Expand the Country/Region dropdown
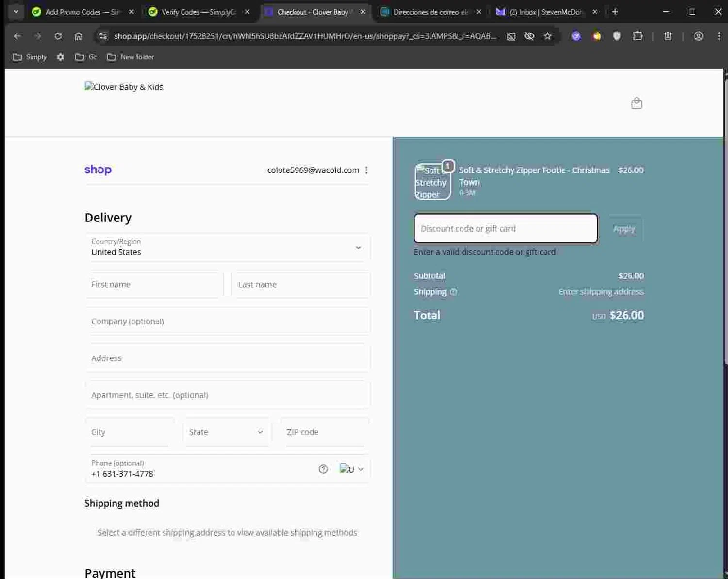Viewport: 728px width, 579px height. pyautogui.click(x=228, y=247)
